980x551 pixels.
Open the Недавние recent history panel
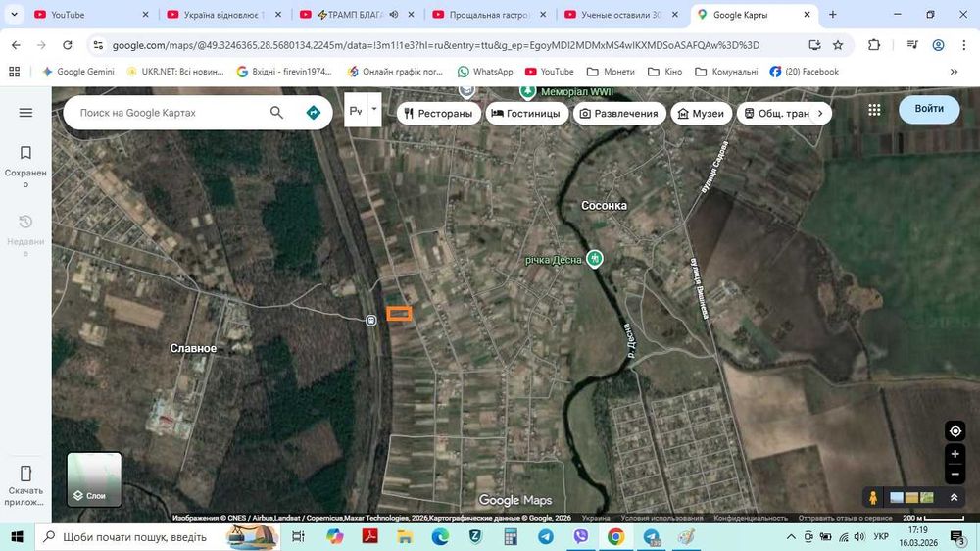click(25, 234)
